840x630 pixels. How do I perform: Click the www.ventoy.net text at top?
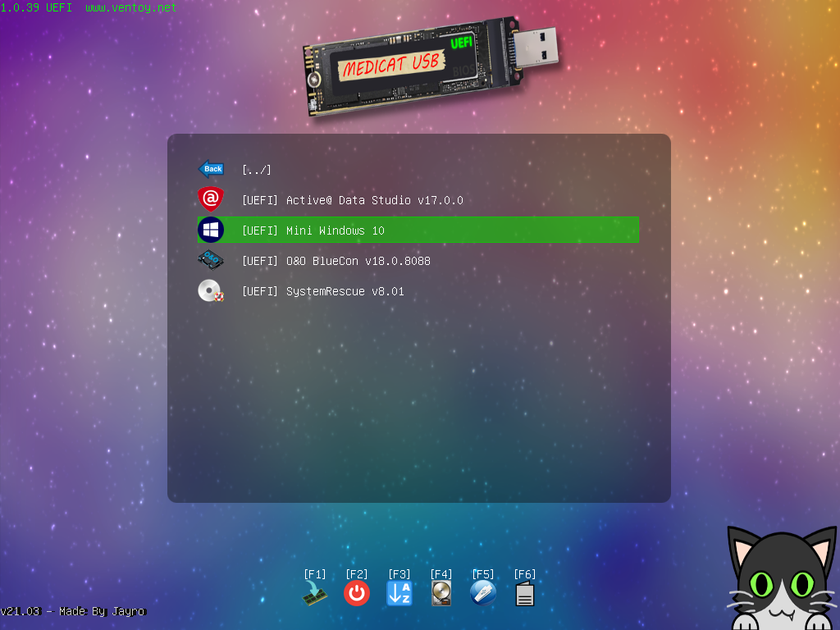pos(130,7)
